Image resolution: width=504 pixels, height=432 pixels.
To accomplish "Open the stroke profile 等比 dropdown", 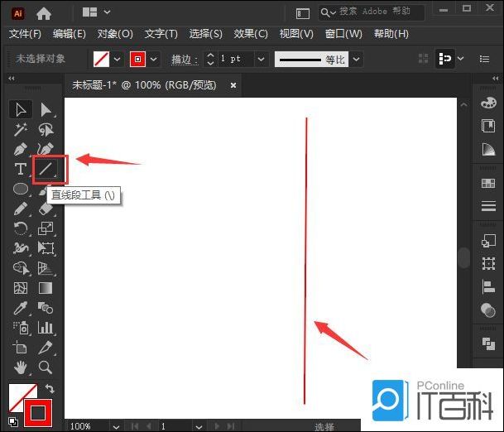I will click(356, 59).
